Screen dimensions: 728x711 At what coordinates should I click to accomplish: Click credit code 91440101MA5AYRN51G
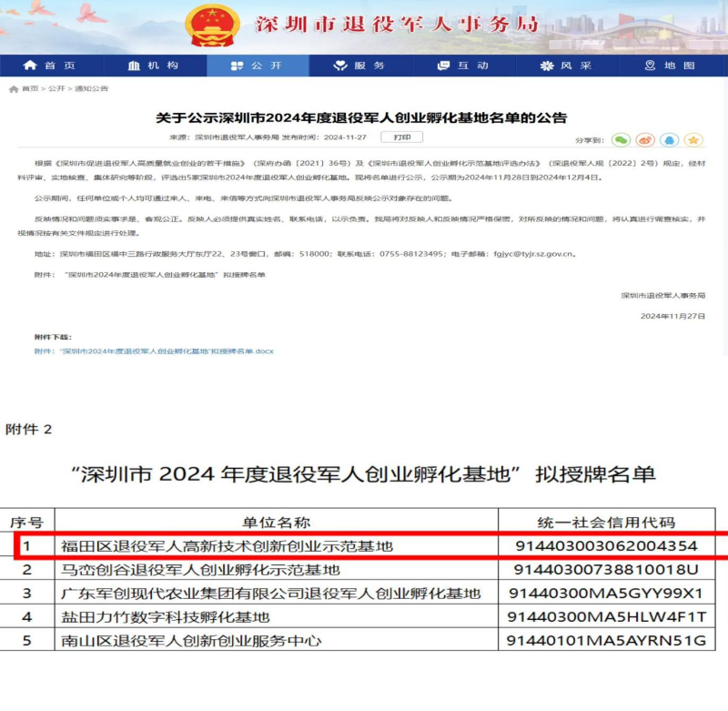[606, 641]
